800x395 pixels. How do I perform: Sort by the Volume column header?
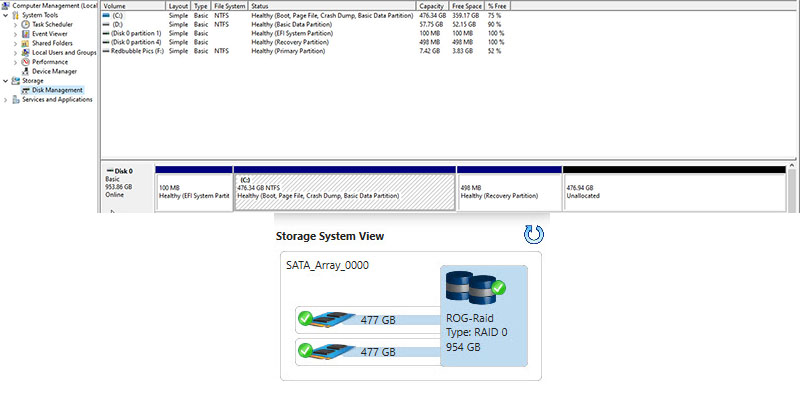134,6
